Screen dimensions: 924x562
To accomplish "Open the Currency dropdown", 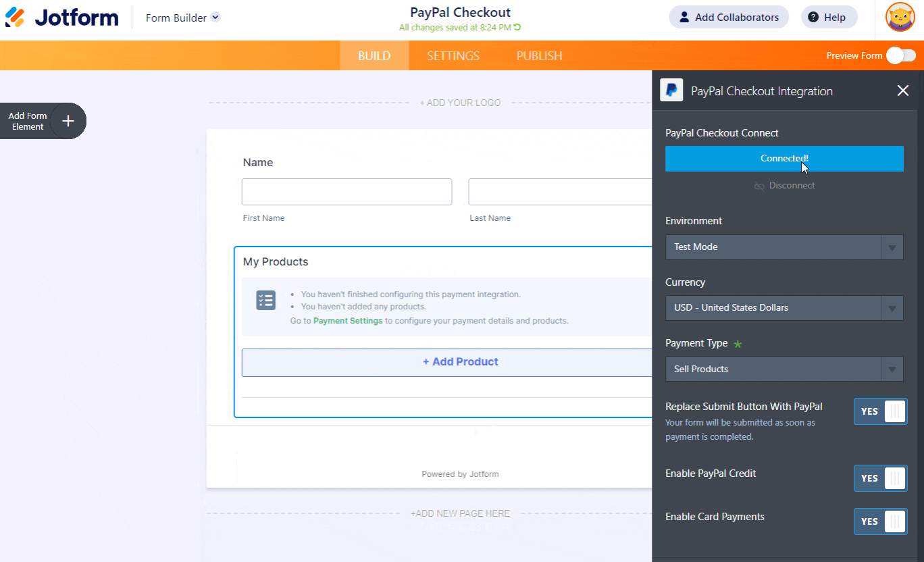I will [x=784, y=308].
